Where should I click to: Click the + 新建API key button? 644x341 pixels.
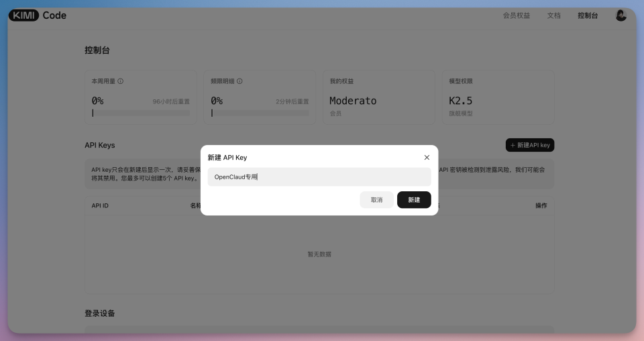coord(530,145)
